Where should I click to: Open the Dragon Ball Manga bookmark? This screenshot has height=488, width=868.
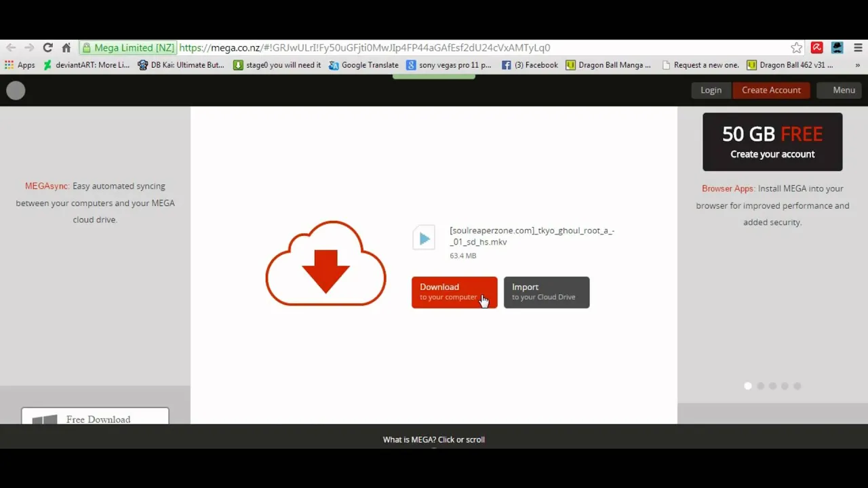(608, 65)
